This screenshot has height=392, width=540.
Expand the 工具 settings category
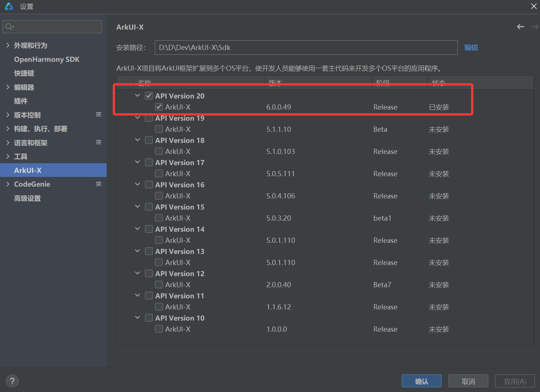8,156
